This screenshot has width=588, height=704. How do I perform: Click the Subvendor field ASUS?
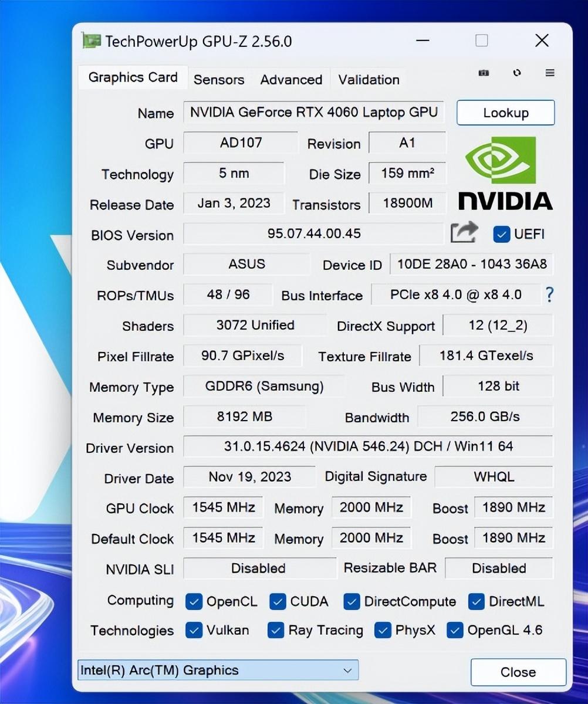click(x=246, y=264)
